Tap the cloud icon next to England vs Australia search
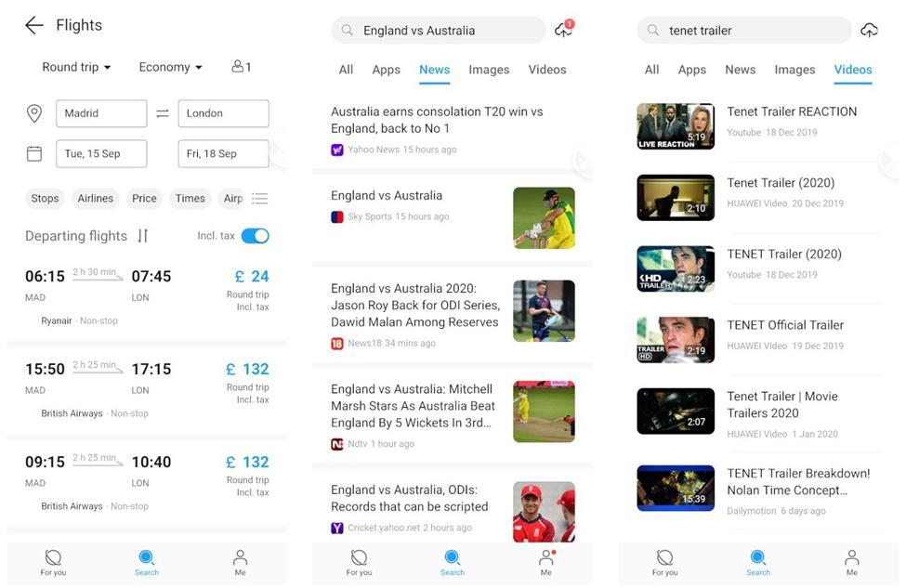Image resolution: width=906 pixels, height=588 pixels. point(564,30)
